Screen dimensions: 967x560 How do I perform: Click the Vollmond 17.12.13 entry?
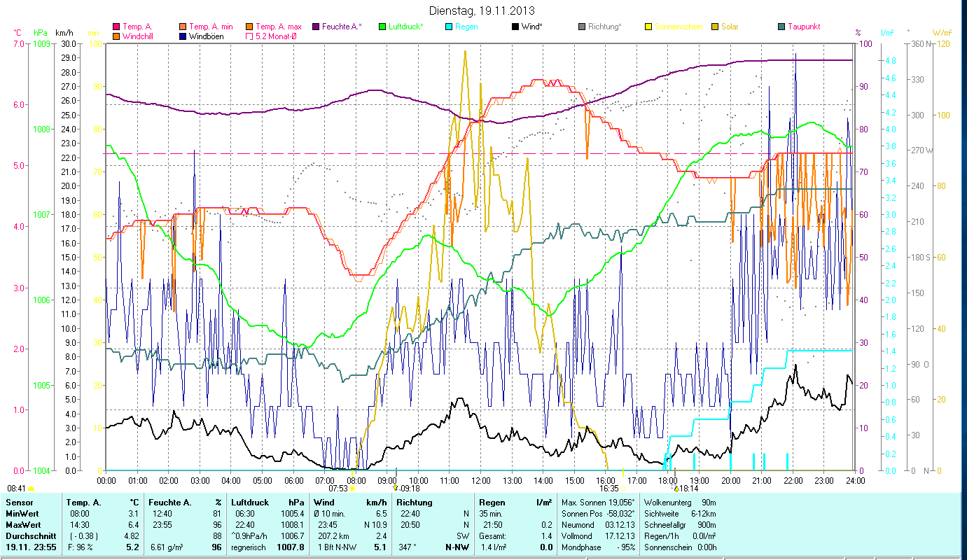click(599, 536)
